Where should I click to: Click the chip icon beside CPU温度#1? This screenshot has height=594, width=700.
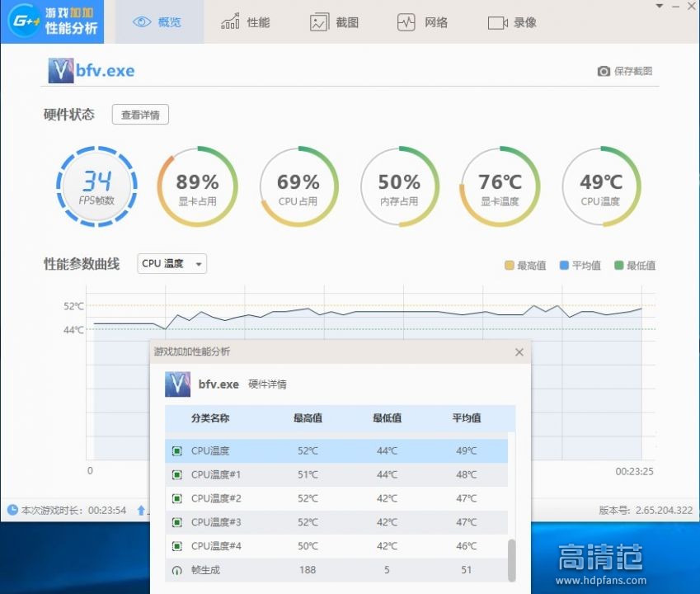pyautogui.click(x=176, y=474)
